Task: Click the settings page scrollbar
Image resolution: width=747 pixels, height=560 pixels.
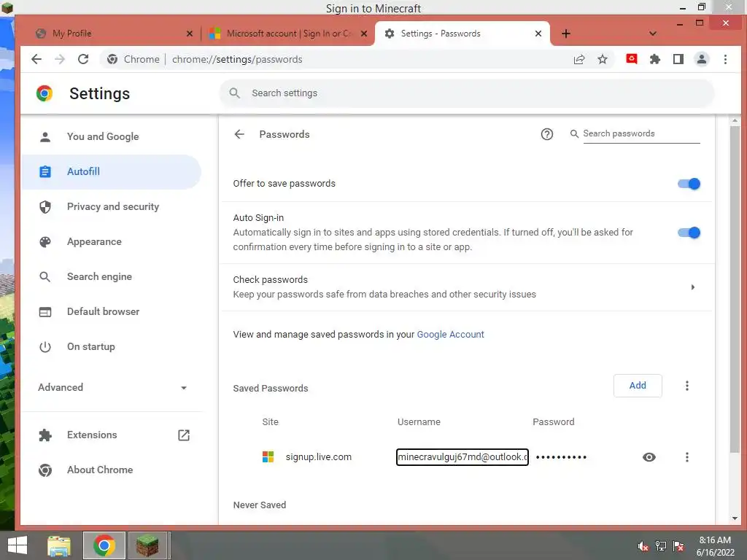Action: (x=735, y=289)
